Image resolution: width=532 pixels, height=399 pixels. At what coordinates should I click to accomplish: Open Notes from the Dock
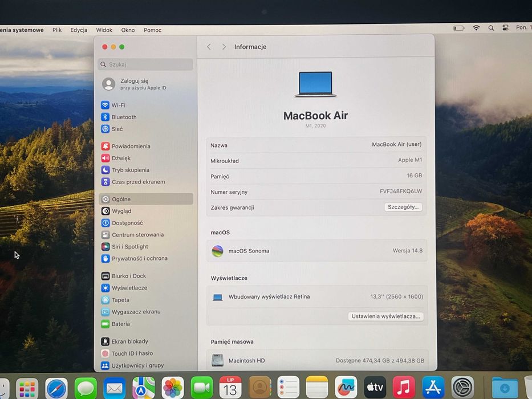click(x=317, y=387)
